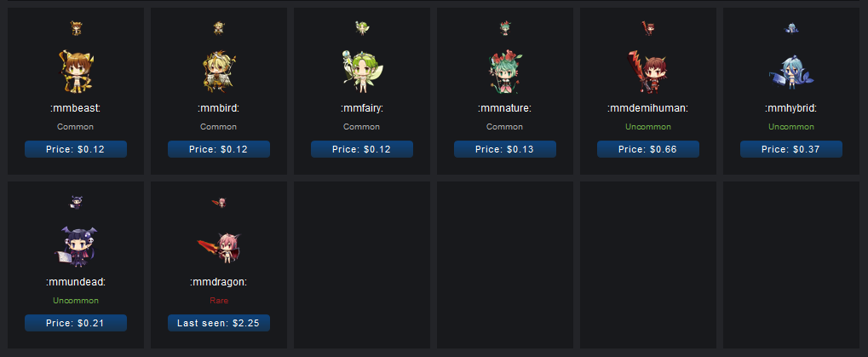Open the large mmbeast character image
The width and height of the screenshot is (868, 357).
coord(76,72)
